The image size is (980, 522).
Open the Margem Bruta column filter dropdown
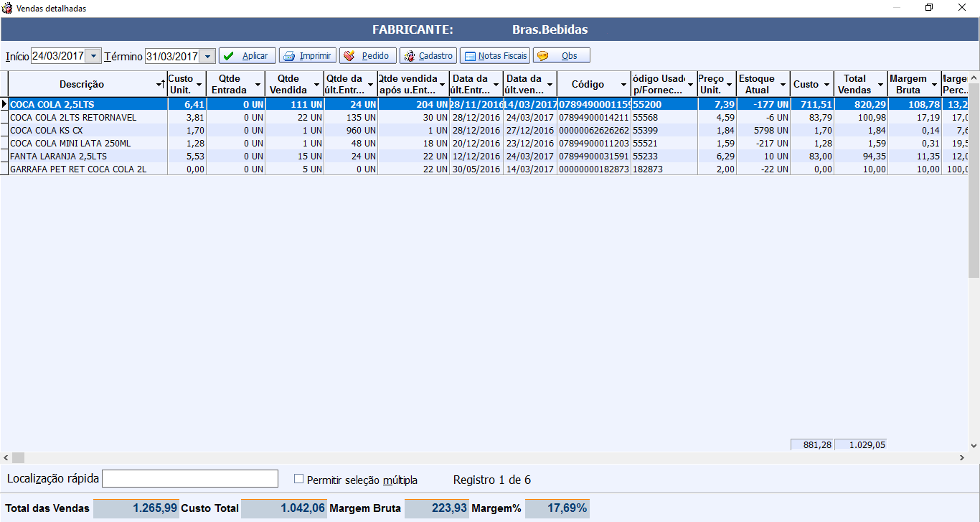934,85
